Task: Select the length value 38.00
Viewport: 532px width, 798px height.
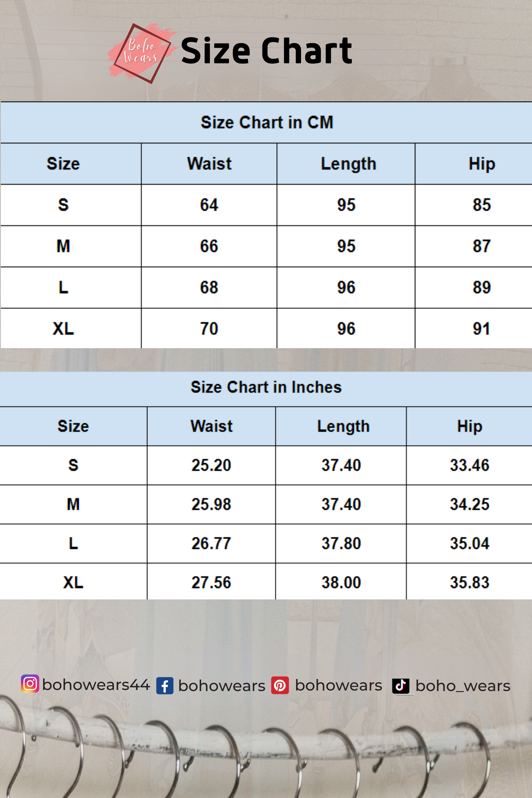Action: pyautogui.click(x=341, y=582)
